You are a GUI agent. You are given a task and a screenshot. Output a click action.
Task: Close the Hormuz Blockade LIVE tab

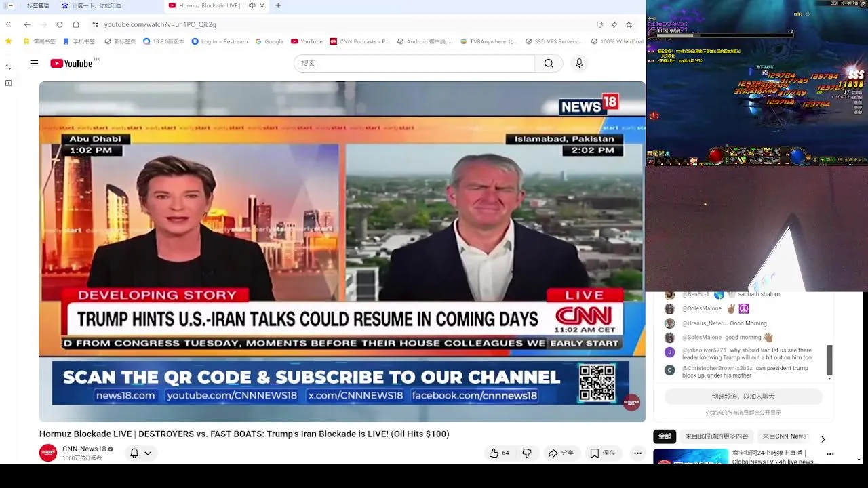click(262, 5)
